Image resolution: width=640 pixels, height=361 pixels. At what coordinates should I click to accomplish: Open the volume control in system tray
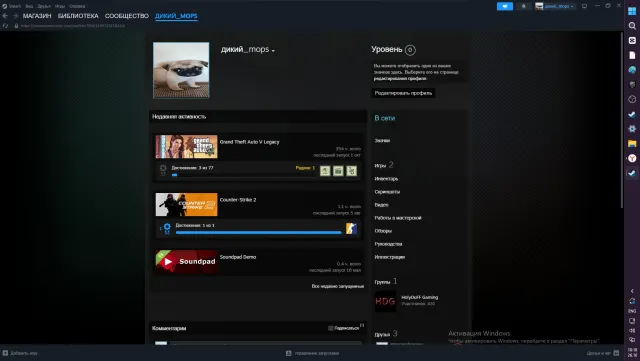632,330
